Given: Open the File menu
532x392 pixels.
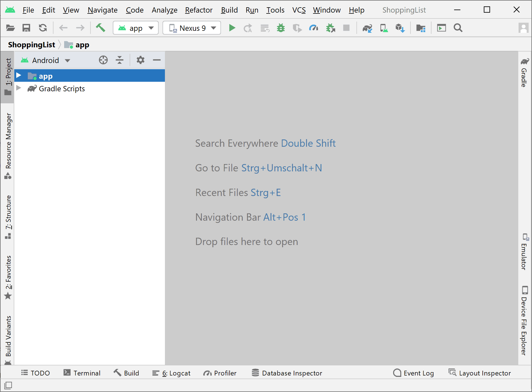Looking at the screenshot, I should [28, 10].
